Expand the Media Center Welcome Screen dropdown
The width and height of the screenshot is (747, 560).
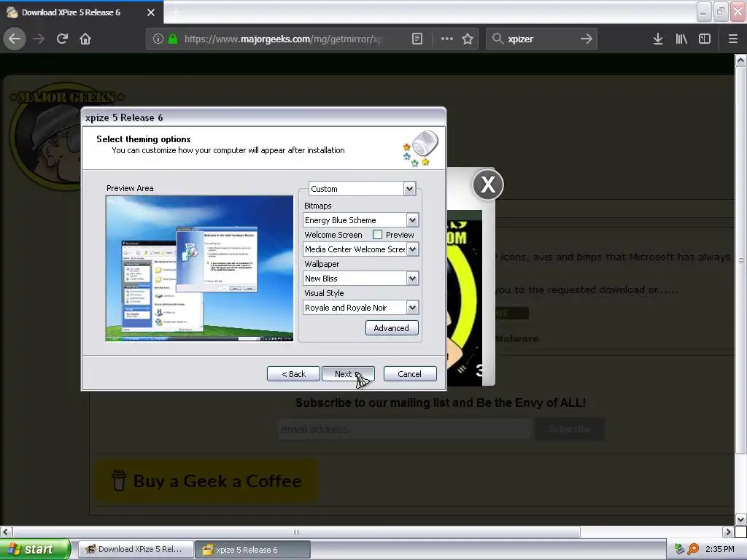[x=412, y=249]
